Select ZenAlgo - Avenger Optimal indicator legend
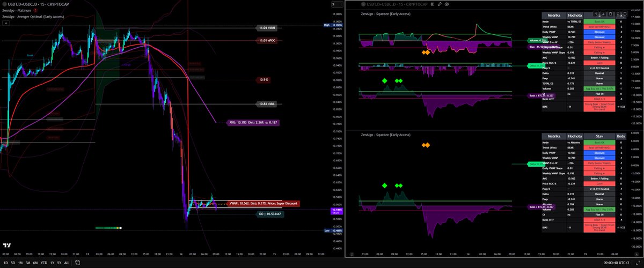 click(x=33, y=18)
